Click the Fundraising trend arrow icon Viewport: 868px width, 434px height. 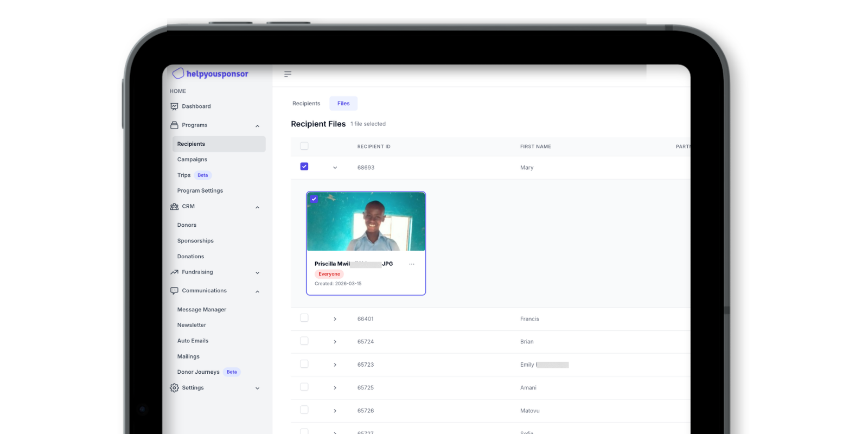pos(174,272)
